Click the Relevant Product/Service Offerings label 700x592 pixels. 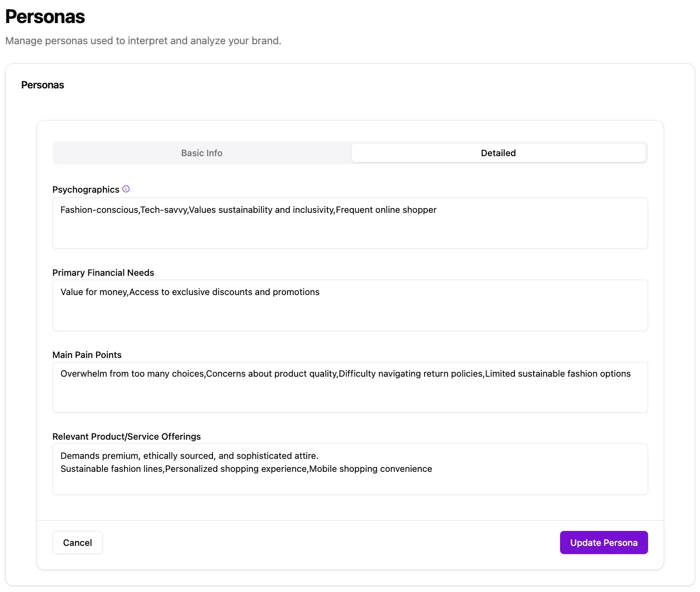[126, 436]
